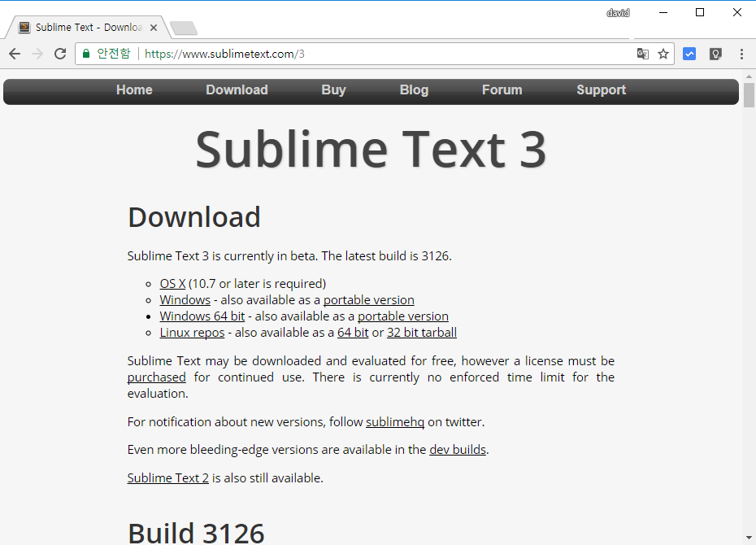This screenshot has width=756, height=545.
Task: Maximize the Chrome window
Action: [700, 12]
